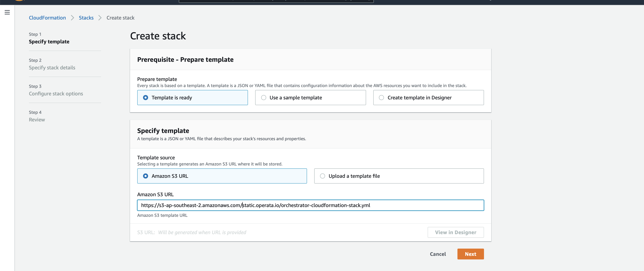Click the Cancel button
The image size is (644, 271).
coord(438,254)
